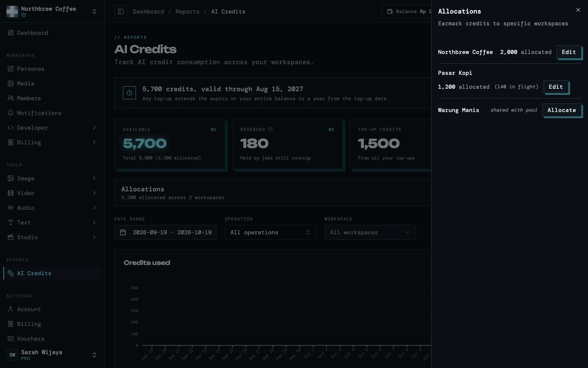This screenshot has height=368, width=588.
Task: Click the Personas edit icon
Action: [x=10, y=69]
